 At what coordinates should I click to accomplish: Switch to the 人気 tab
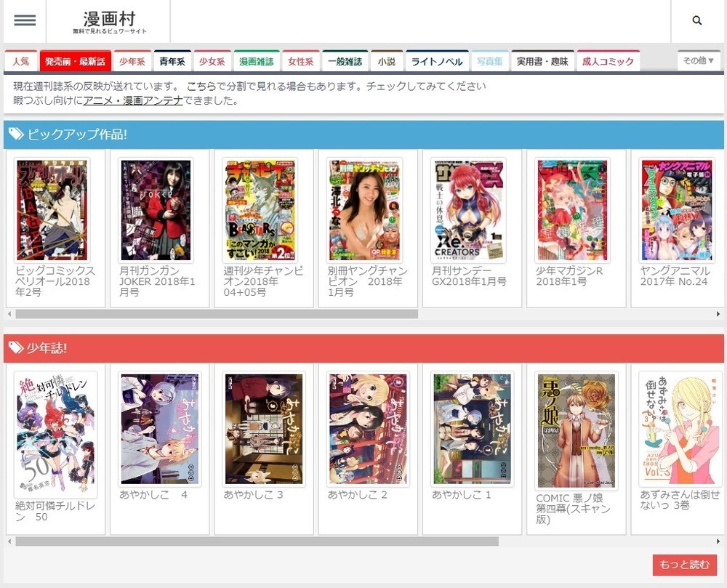(x=21, y=61)
